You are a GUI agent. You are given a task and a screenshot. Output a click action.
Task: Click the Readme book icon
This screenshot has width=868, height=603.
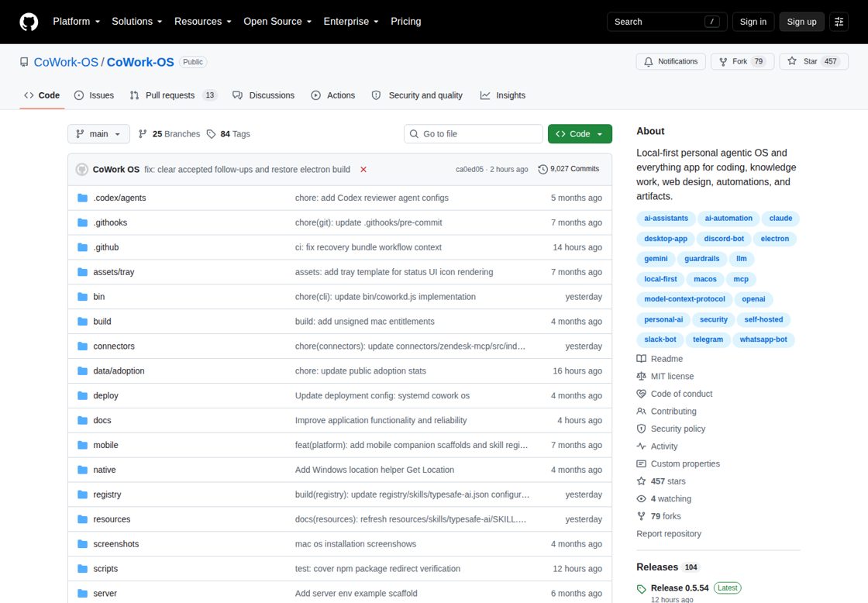pos(641,359)
